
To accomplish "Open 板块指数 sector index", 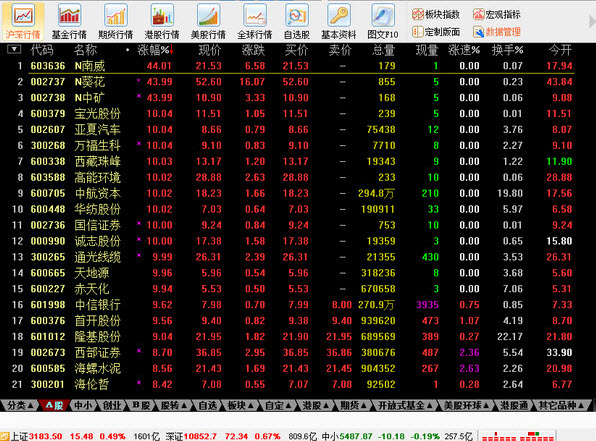I will [436, 14].
